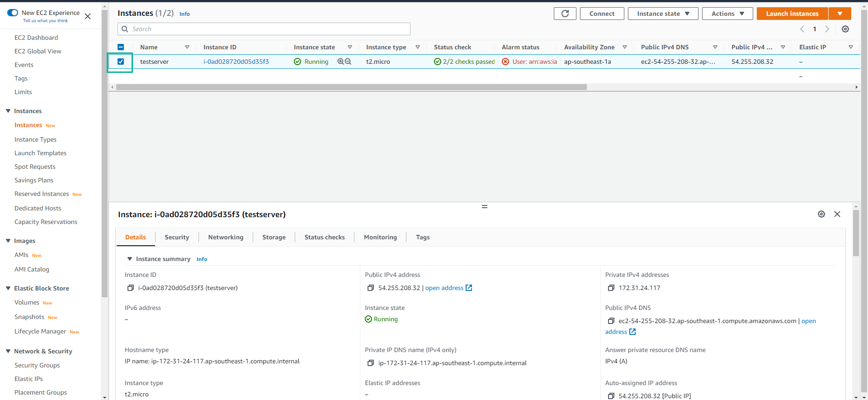
Task: Click the Launch instances button
Action: (x=792, y=14)
